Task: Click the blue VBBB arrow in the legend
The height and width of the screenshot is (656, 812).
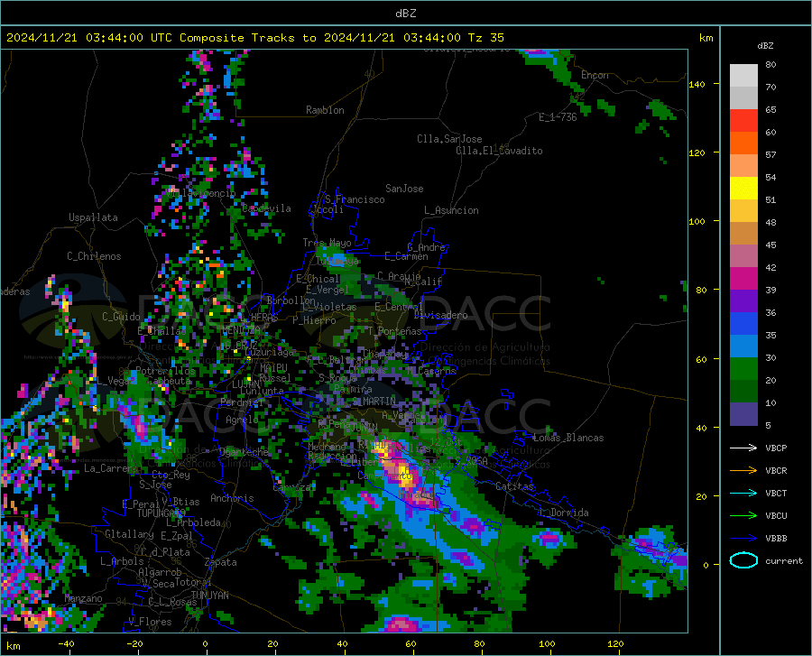Action: click(743, 539)
